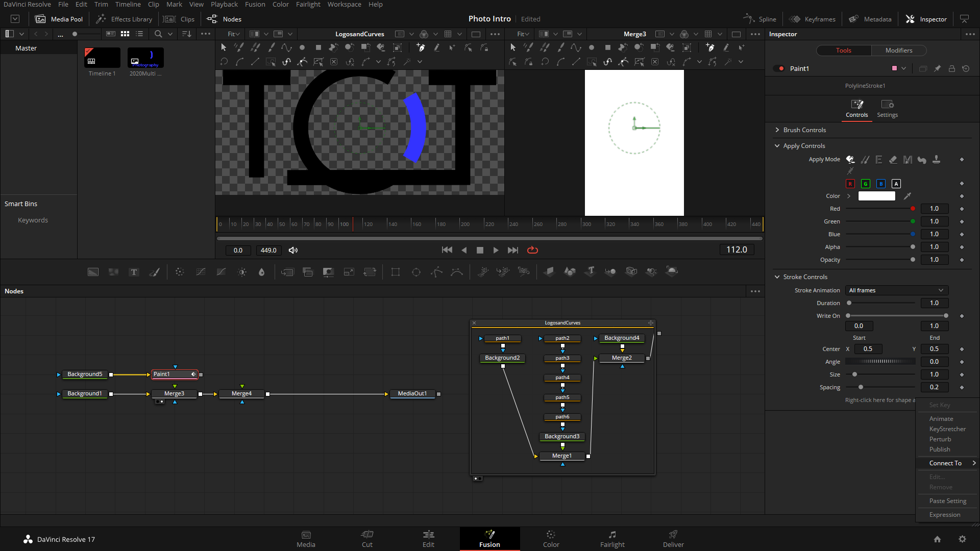Open the Keyframes panel

[812, 19]
